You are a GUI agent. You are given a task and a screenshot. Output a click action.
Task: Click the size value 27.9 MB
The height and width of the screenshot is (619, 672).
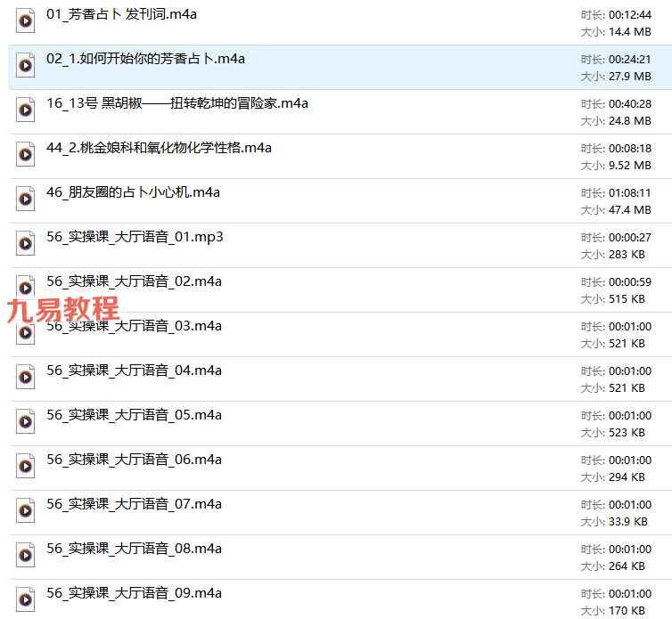630,77
